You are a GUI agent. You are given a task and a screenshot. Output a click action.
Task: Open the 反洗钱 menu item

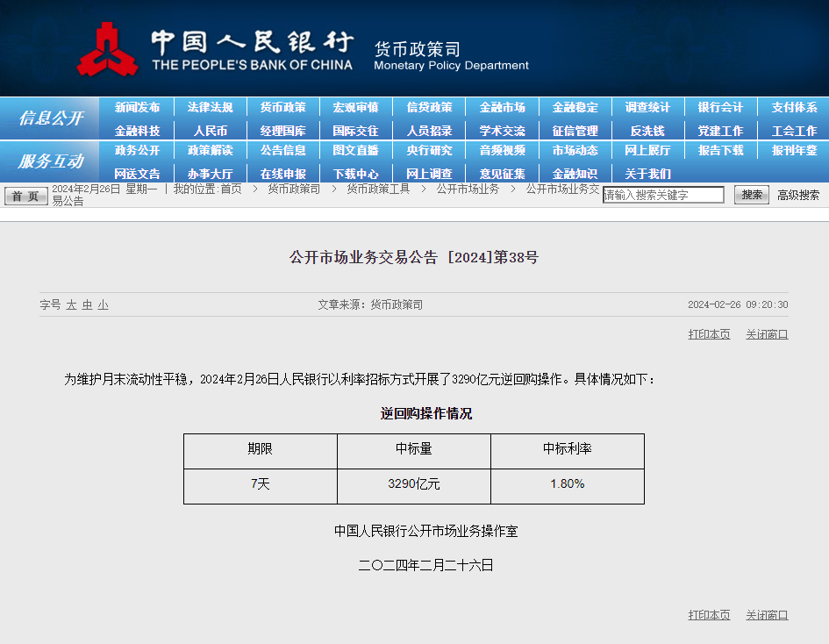pos(647,130)
